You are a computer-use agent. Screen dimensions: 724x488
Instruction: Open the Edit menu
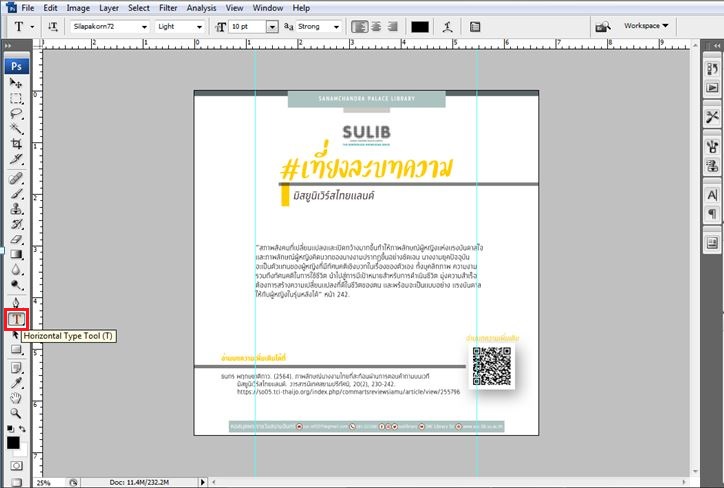[x=50, y=8]
